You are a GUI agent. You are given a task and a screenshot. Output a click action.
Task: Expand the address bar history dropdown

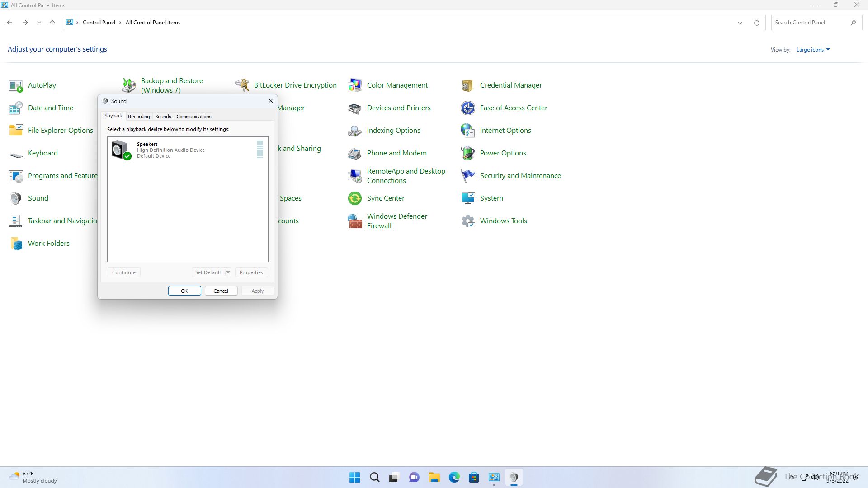740,23
